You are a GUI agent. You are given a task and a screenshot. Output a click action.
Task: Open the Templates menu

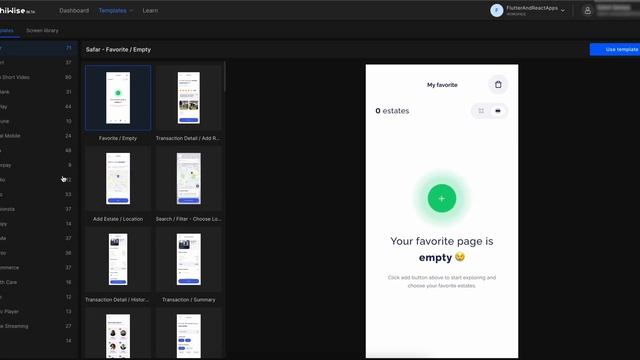click(113, 11)
